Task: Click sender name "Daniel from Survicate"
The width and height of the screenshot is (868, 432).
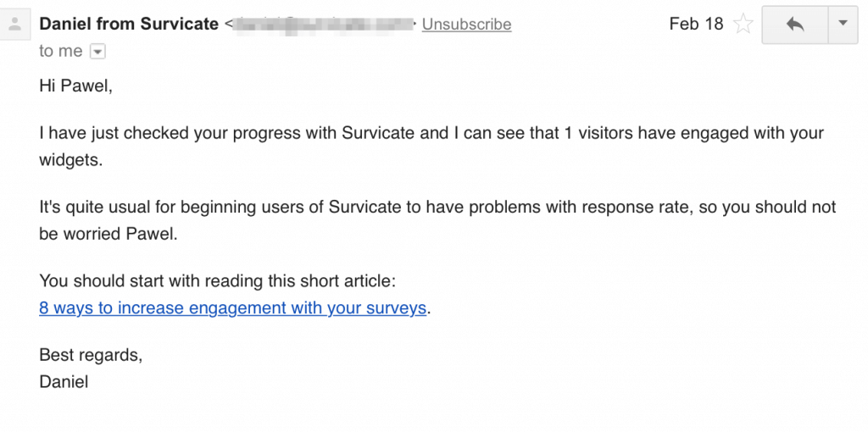Action: coord(129,25)
